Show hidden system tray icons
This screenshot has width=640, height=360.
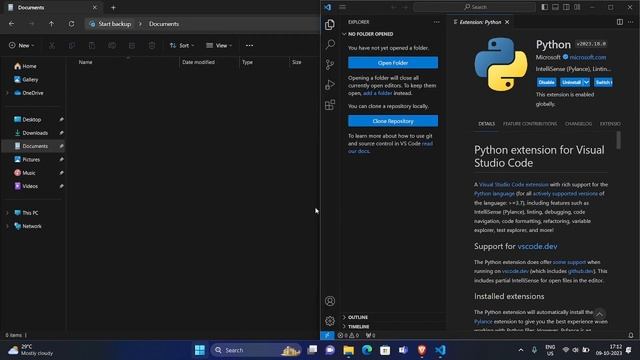(521, 350)
